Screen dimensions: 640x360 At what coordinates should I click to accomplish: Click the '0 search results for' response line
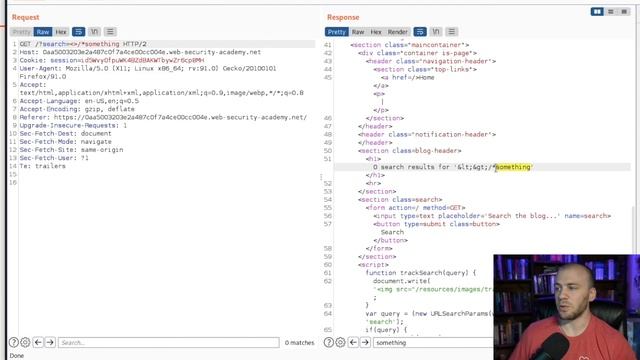click(x=453, y=167)
